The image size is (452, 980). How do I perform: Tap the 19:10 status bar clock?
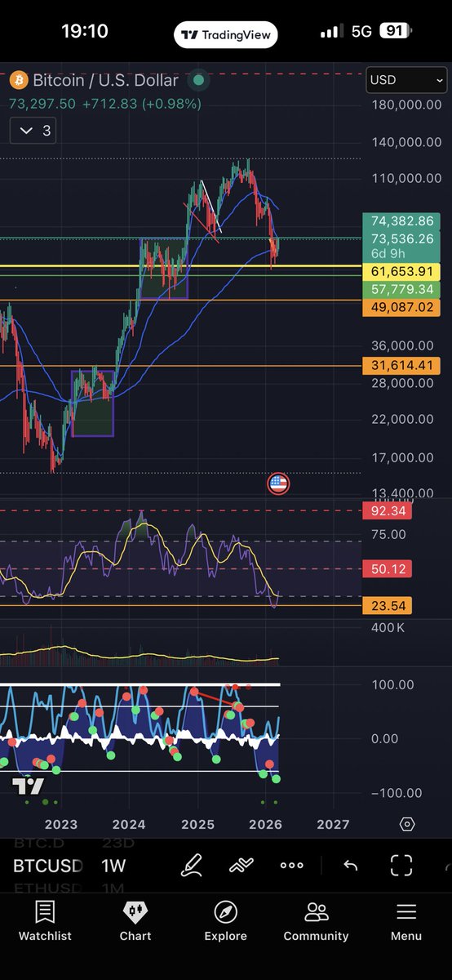click(84, 31)
